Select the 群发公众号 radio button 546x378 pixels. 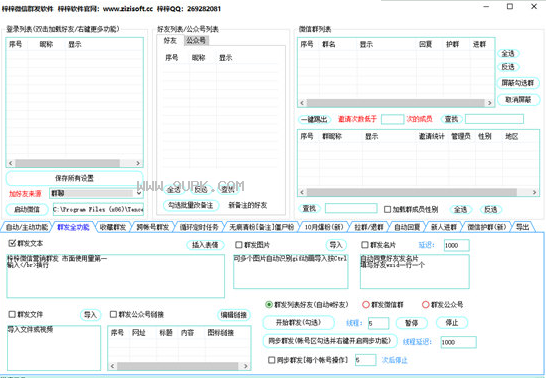click(x=425, y=305)
